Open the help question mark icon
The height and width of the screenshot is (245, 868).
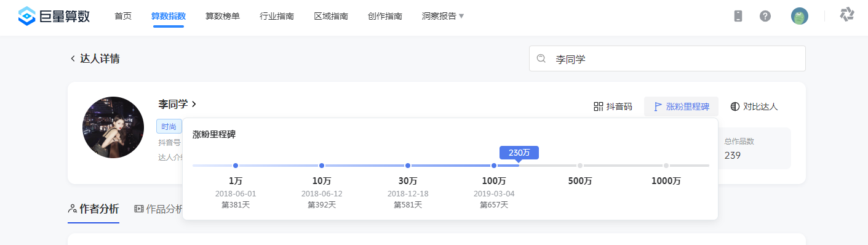(765, 16)
